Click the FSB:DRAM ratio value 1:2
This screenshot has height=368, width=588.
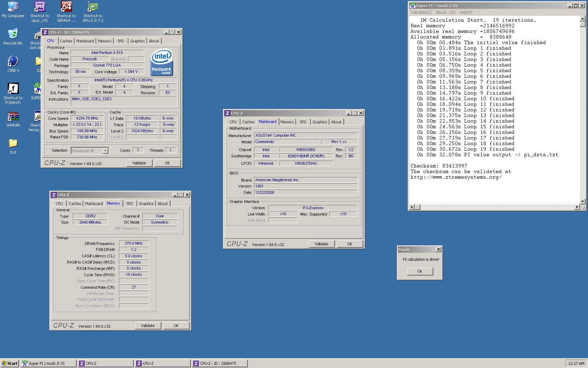coord(134,250)
